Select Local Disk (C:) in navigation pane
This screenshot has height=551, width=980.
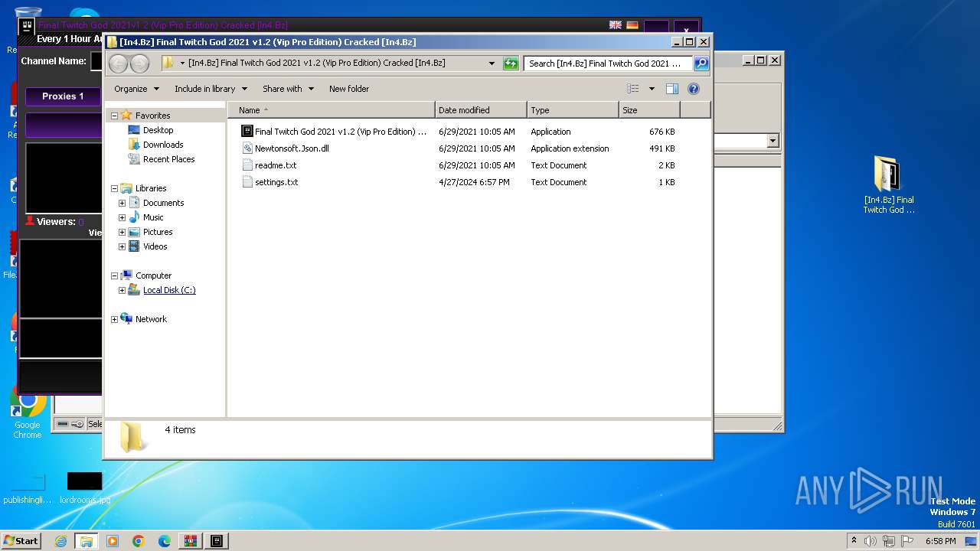(169, 290)
